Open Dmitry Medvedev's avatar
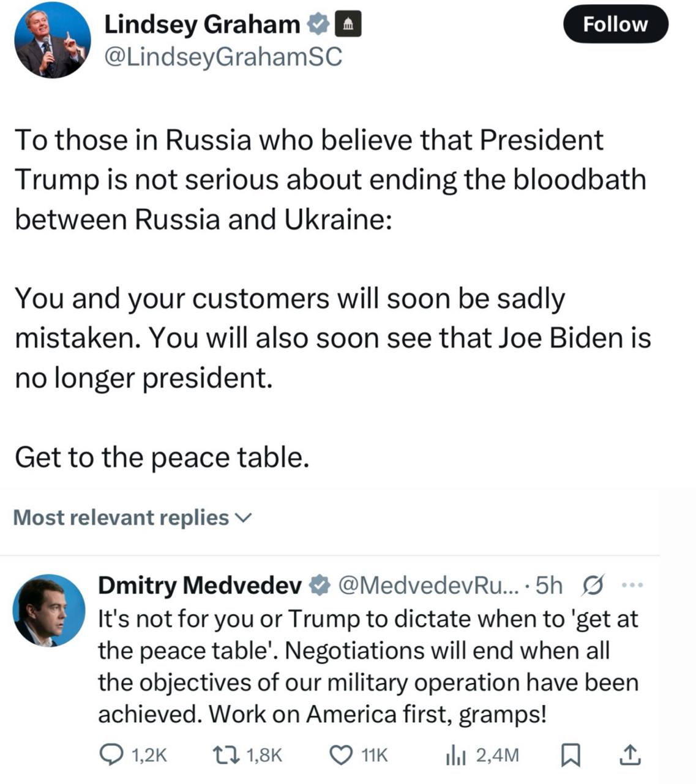The height and width of the screenshot is (784, 696). [49, 611]
